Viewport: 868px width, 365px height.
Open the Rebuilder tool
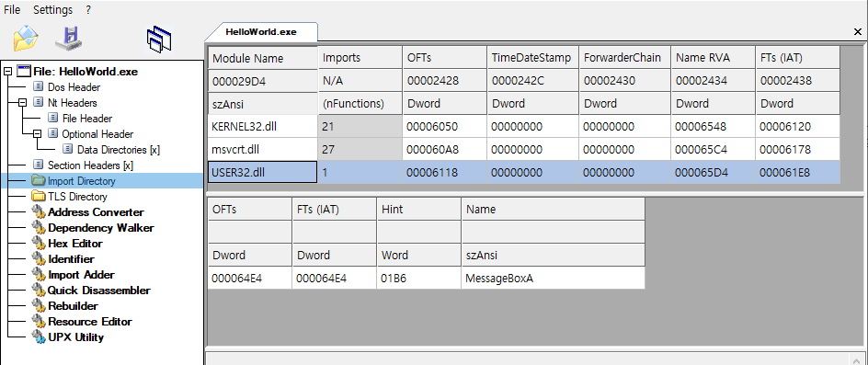click(73, 306)
